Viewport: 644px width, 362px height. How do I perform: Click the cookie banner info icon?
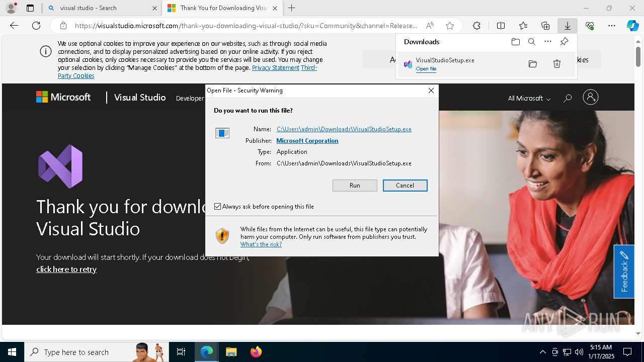coord(46,51)
